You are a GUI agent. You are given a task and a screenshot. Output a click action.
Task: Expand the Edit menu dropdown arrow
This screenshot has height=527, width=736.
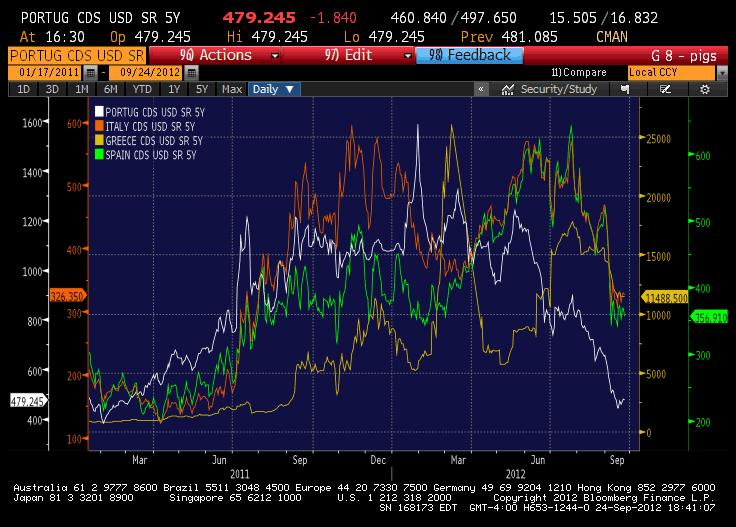point(407,56)
